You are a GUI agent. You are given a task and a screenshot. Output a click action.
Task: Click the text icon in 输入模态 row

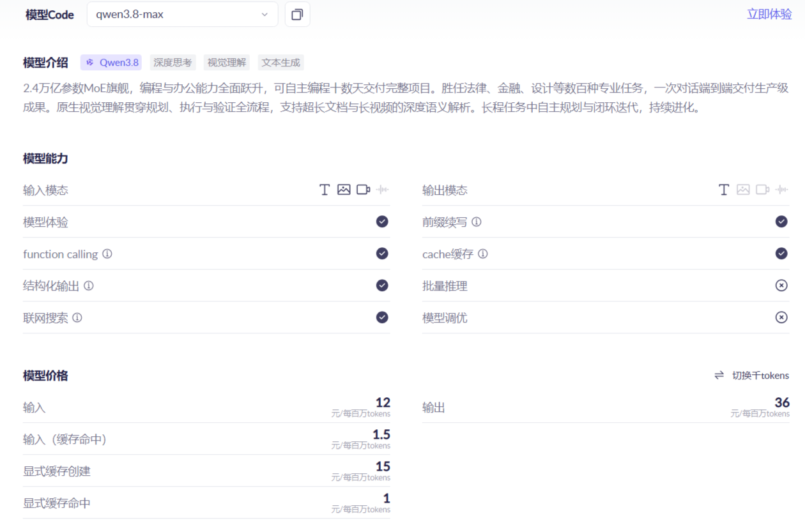tap(325, 190)
